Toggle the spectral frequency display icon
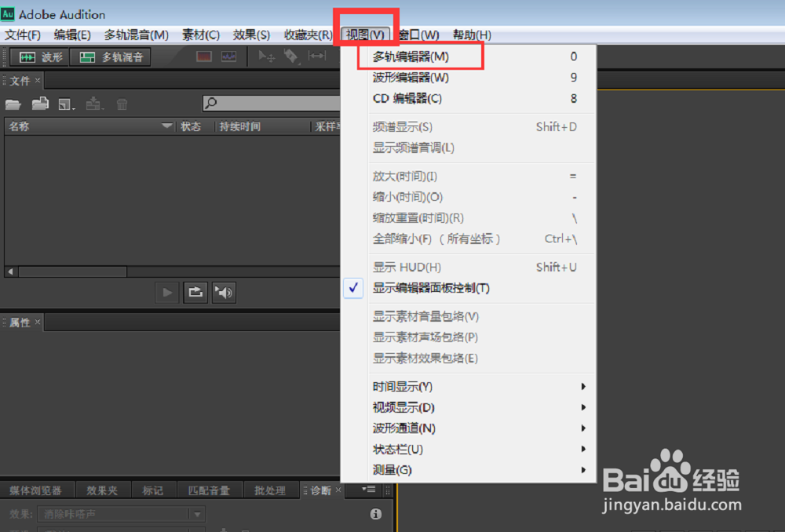The width and height of the screenshot is (785, 532). [204, 56]
